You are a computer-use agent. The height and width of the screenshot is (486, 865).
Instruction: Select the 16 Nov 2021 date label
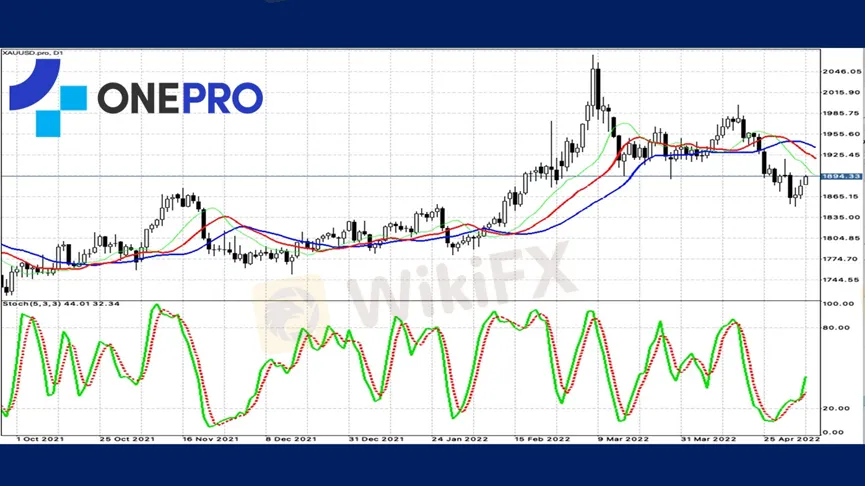[x=210, y=439]
